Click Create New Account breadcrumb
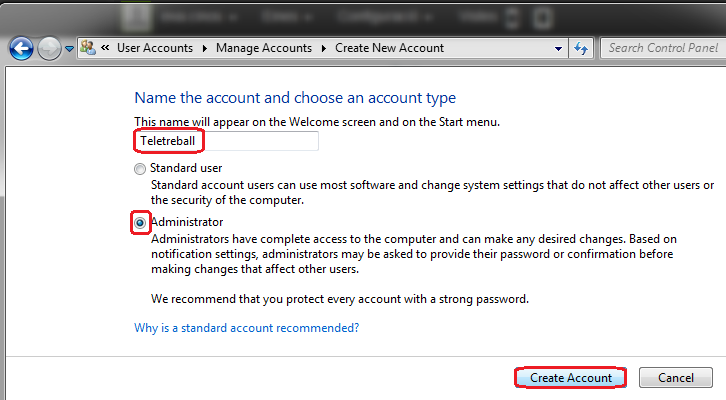The width and height of the screenshot is (726, 400). coord(389,48)
